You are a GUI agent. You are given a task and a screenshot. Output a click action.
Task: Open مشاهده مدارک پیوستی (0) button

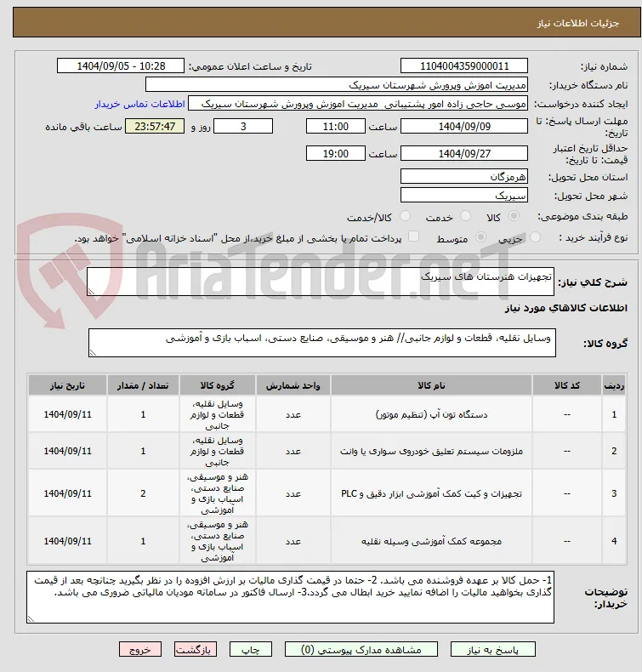(x=361, y=649)
